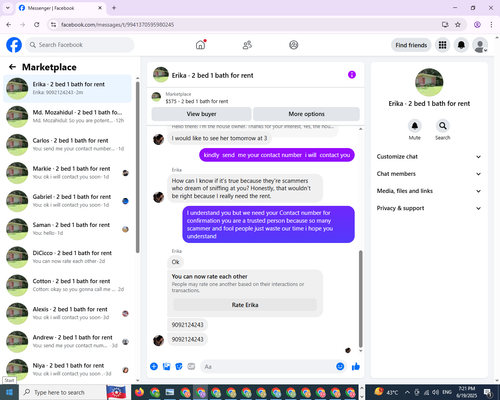Viewport: 500px width, 400px height.
Task: Open DiCicco conversation
Action: (x=67, y=257)
